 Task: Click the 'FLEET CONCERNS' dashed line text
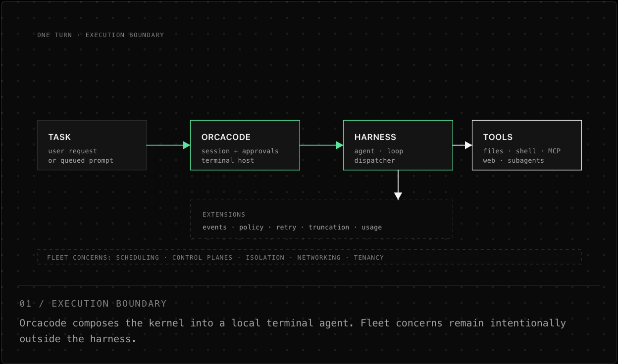215,257
